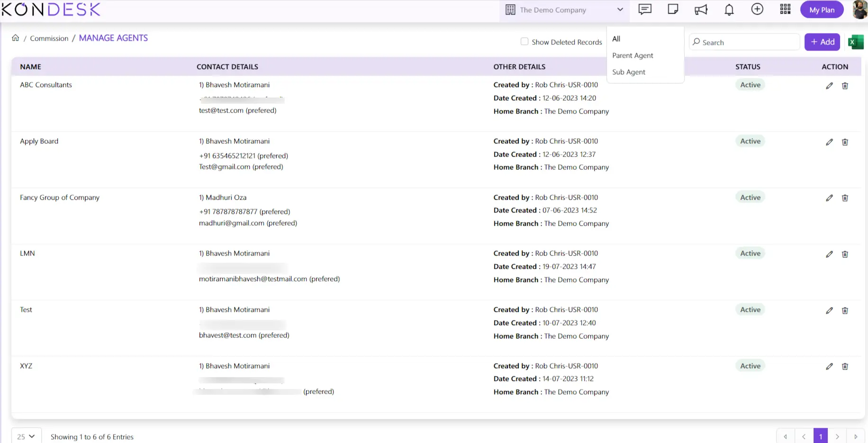This screenshot has height=443, width=868.
Task: Edit the ABC Consultants agent
Action: pos(829,86)
